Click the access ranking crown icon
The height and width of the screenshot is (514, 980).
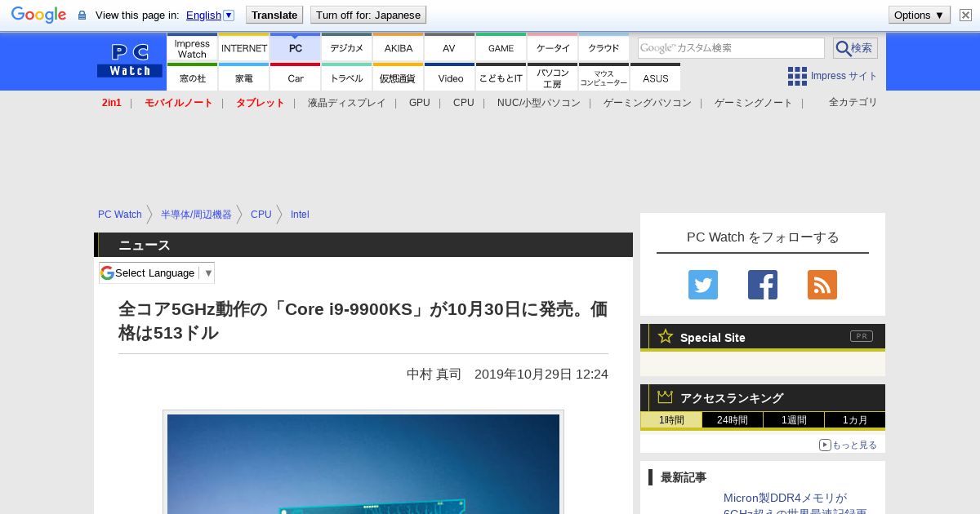point(666,397)
